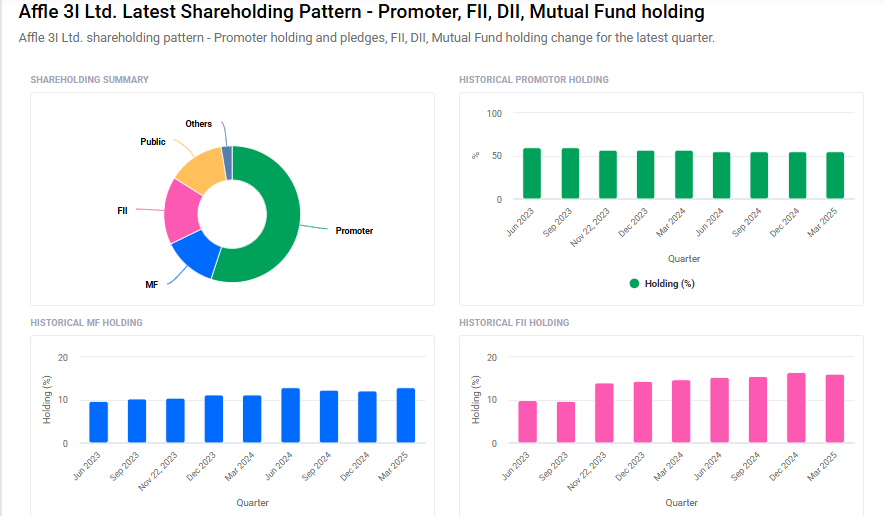Click the Nov 22, 2023 pink FII bar

(x=604, y=413)
